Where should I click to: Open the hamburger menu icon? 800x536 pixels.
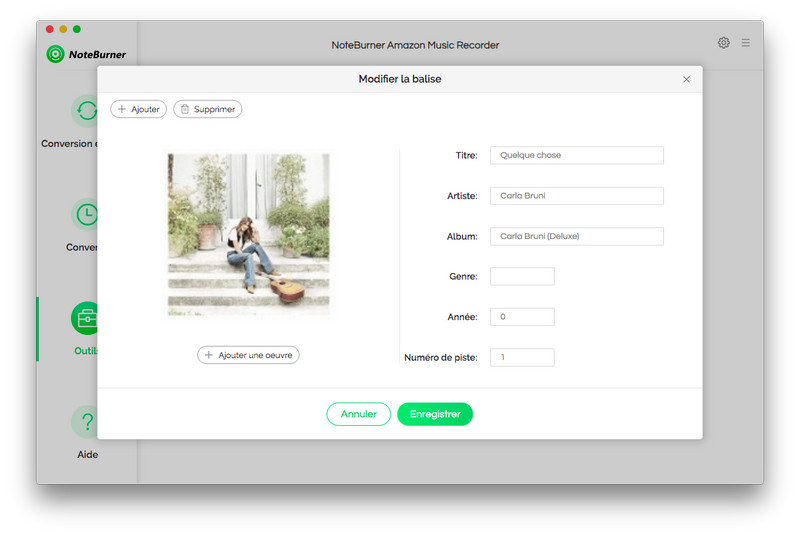(745, 43)
